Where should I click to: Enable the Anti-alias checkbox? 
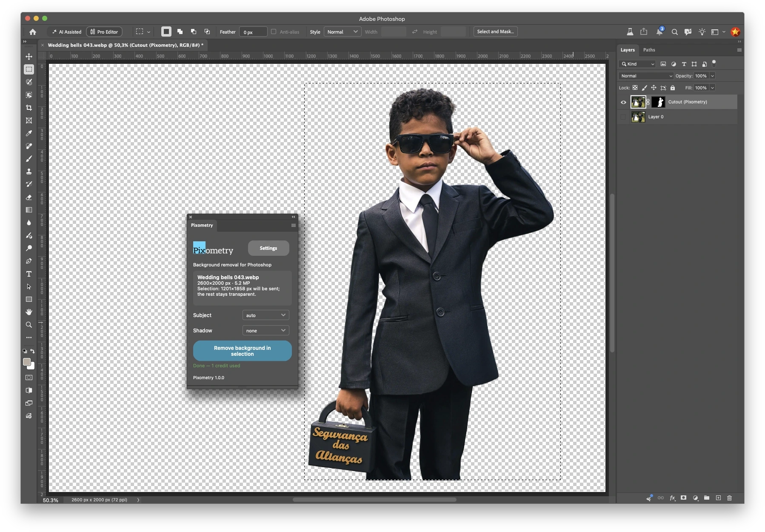point(274,31)
